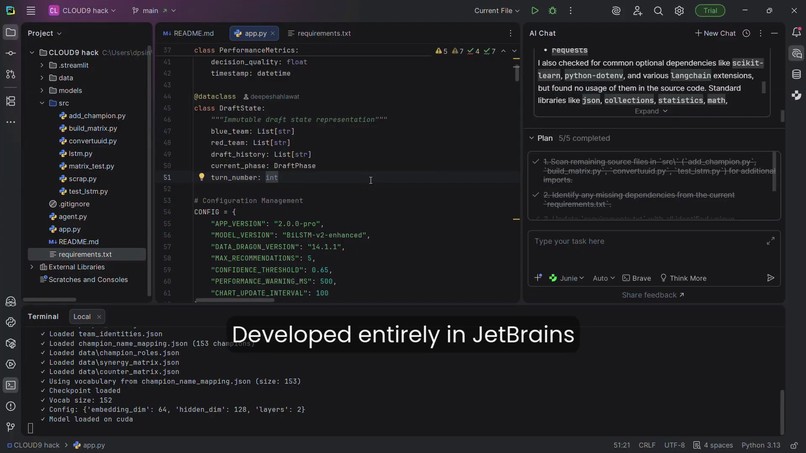Open editor tabs options menu
Image resolution: width=806 pixels, height=453 pixels.
pos(510,33)
